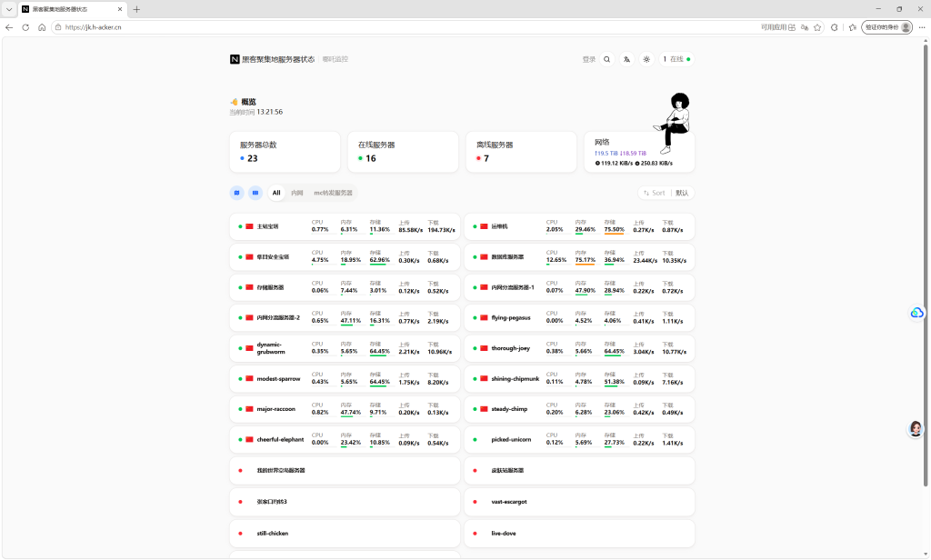The height and width of the screenshot is (560, 931).
Task: Switch to the 内网 group tab
Action: [297, 193]
